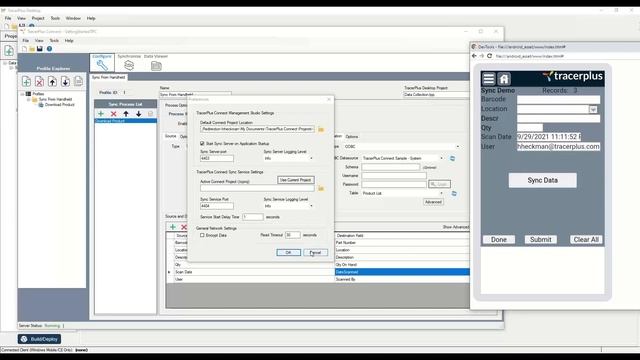Click Cancel in Preferences dialog
Viewport: 640px width, 360px height.
coord(316,253)
